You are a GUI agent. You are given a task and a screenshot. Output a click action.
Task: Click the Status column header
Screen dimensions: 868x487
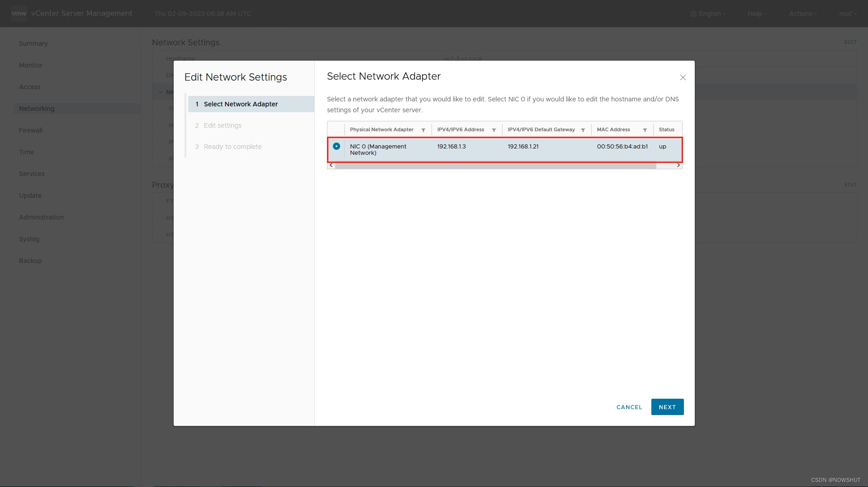pos(666,129)
